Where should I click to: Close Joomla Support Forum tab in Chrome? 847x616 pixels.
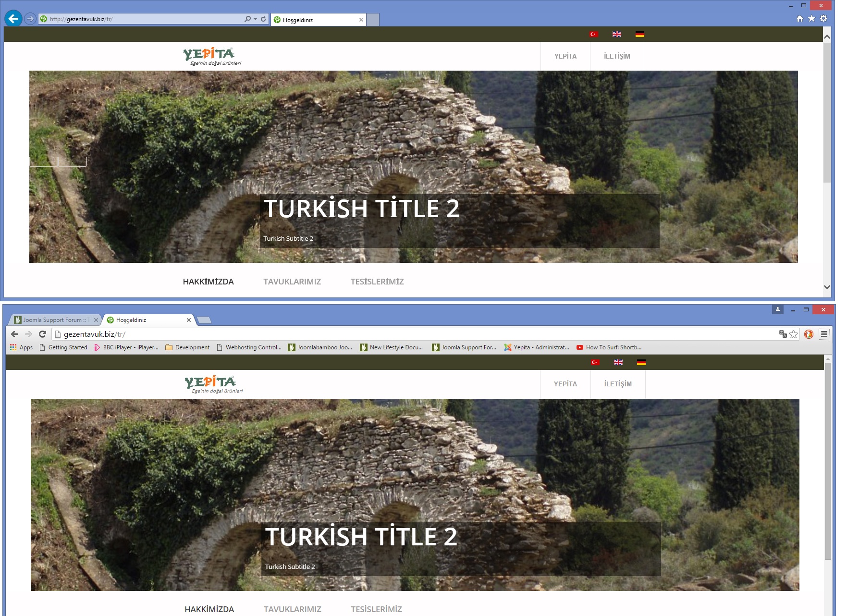(96, 320)
